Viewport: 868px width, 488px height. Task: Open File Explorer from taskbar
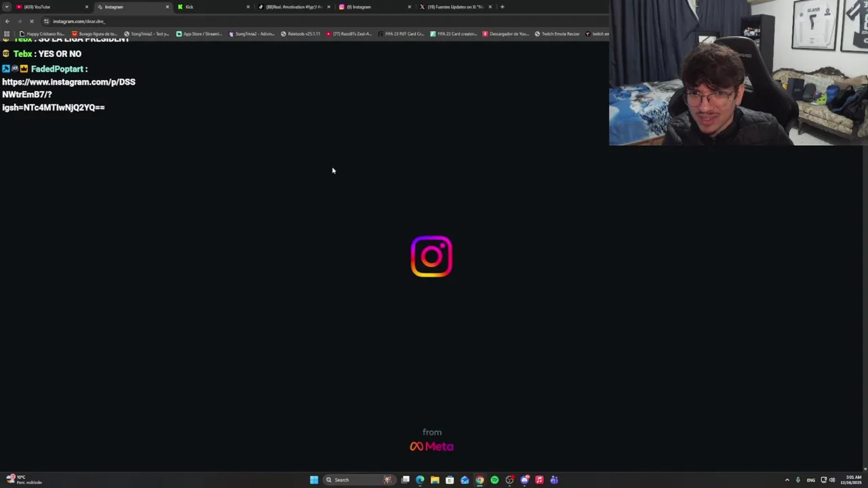point(435,480)
